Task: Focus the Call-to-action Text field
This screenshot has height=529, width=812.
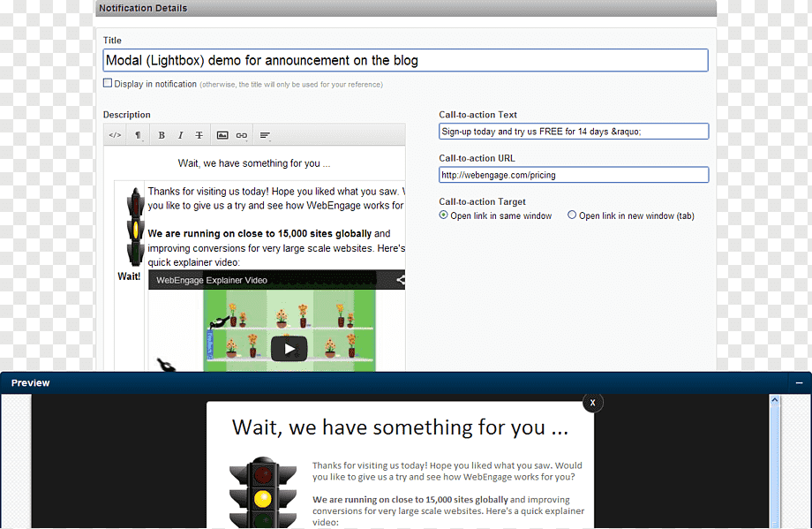Action: (x=574, y=132)
